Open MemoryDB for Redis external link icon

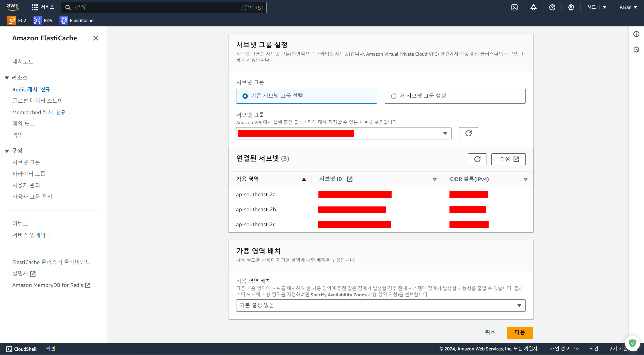click(x=88, y=285)
